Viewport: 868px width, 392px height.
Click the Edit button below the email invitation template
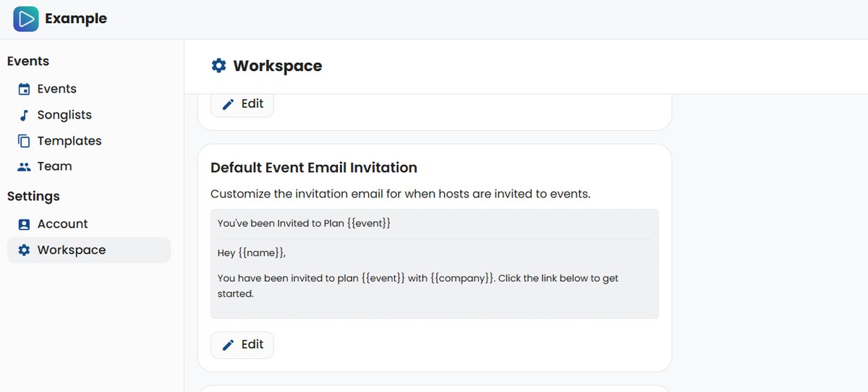(242, 345)
